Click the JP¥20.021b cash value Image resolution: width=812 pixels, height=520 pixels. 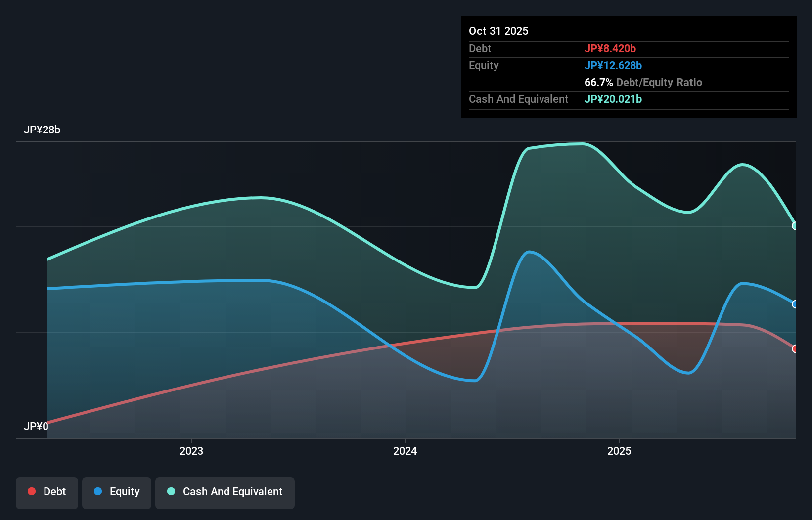click(x=613, y=99)
